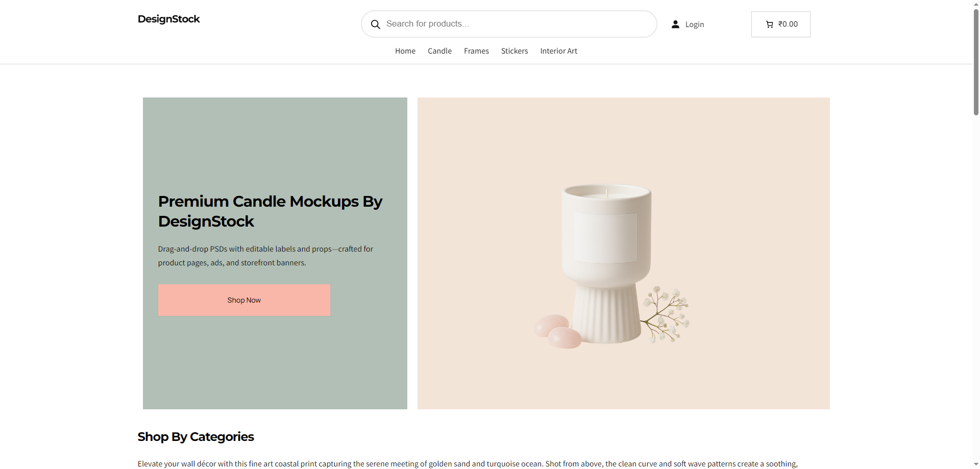Choose the Stickers navigation item
The height and width of the screenshot is (469, 980).
(514, 51)
